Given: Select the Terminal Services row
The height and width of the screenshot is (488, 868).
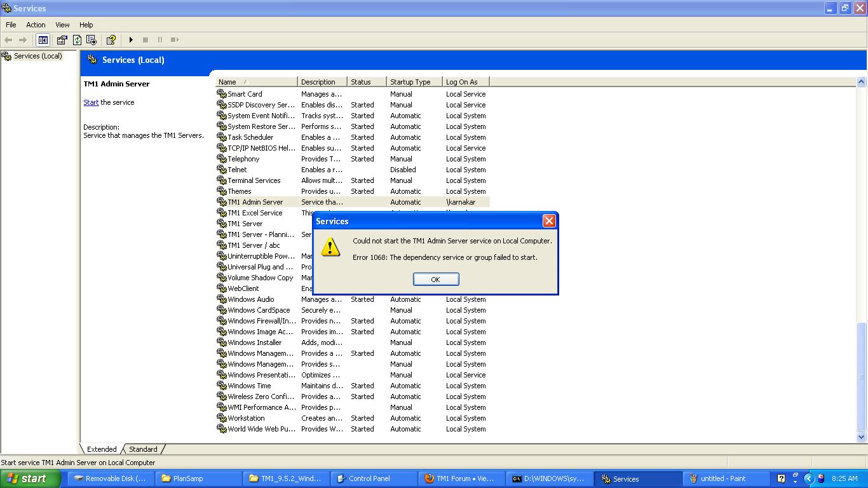Looking at the screenshot, I should click(353, 180).
